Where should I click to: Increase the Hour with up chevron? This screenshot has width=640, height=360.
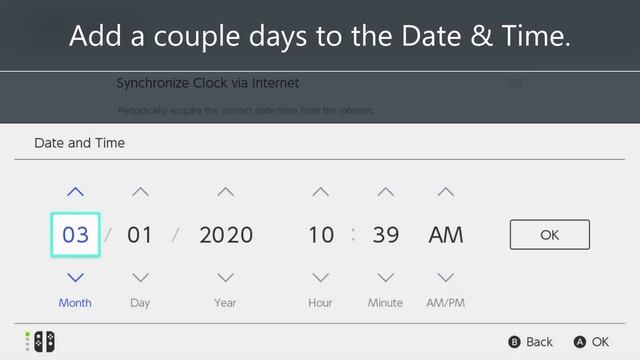coord(320,192)
